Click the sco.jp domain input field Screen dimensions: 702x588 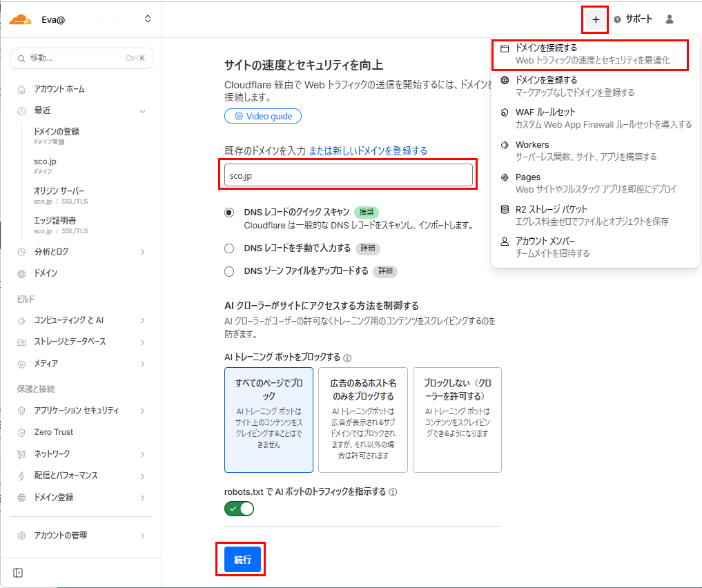pos(347,177)
